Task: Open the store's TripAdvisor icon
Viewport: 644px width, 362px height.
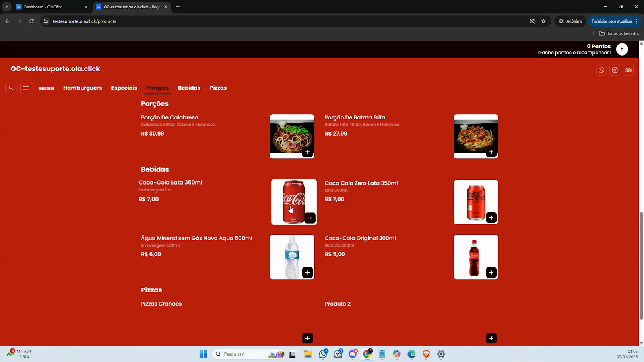Action: [628, 70]
